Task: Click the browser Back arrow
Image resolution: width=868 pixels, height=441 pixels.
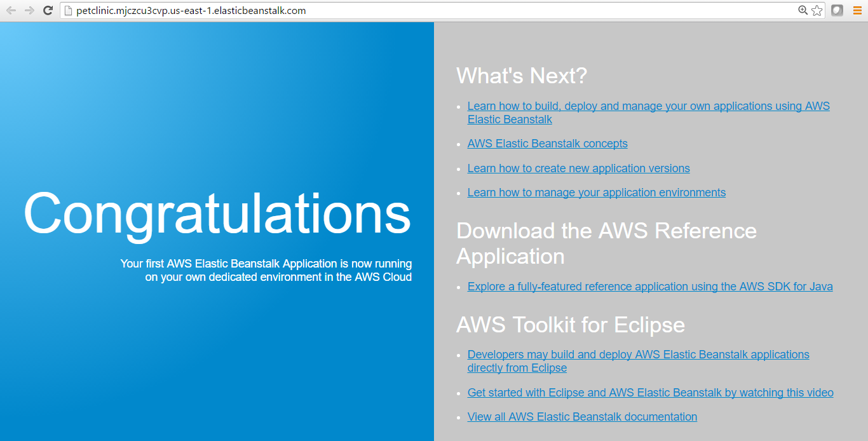Action: coord(11,10)
